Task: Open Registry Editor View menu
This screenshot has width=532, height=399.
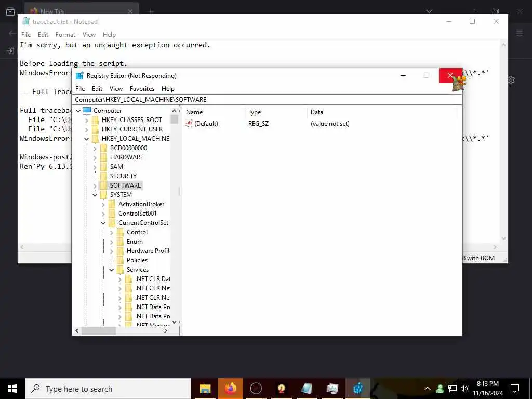Action: [116, 88]
